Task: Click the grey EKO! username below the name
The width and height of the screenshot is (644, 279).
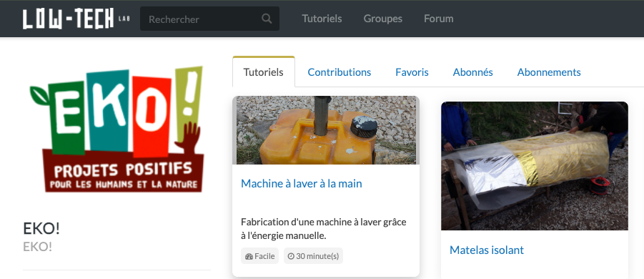Action: coord(37,247)
